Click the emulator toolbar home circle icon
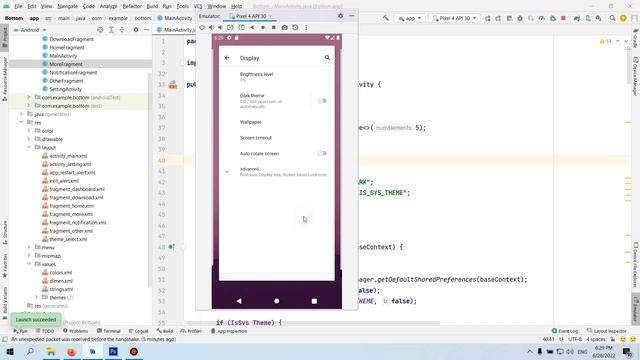The width and height of the screenshot is (640, 360). point(263,27)
